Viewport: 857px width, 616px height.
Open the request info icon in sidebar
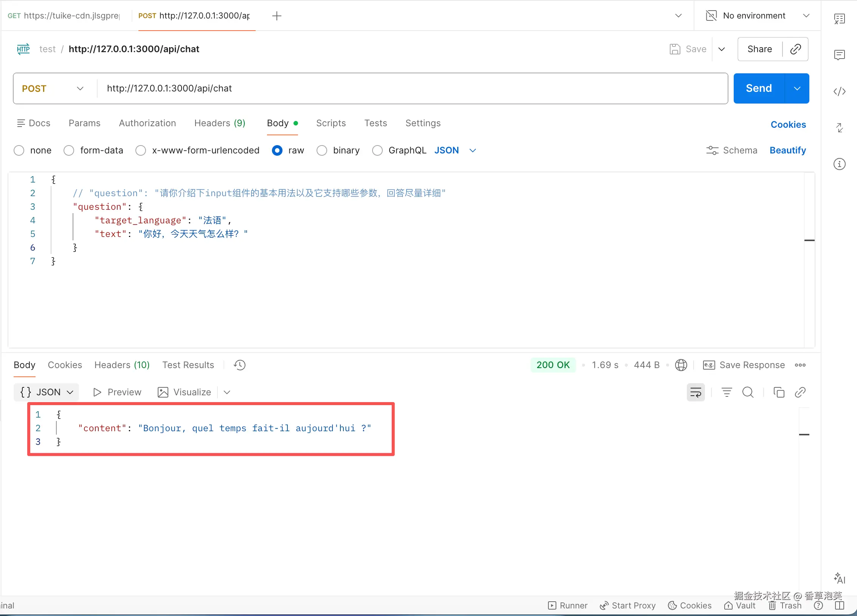pyautogui.click(x=839, y=164)
